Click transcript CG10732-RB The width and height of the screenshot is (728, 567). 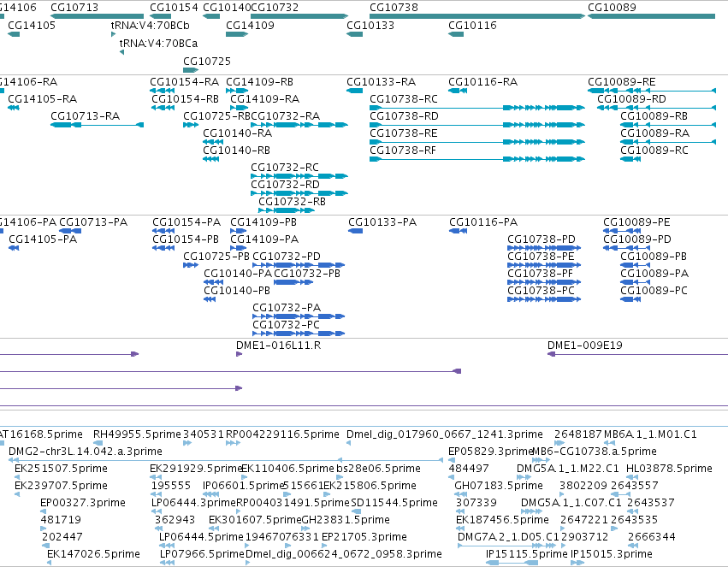point(292,202)
